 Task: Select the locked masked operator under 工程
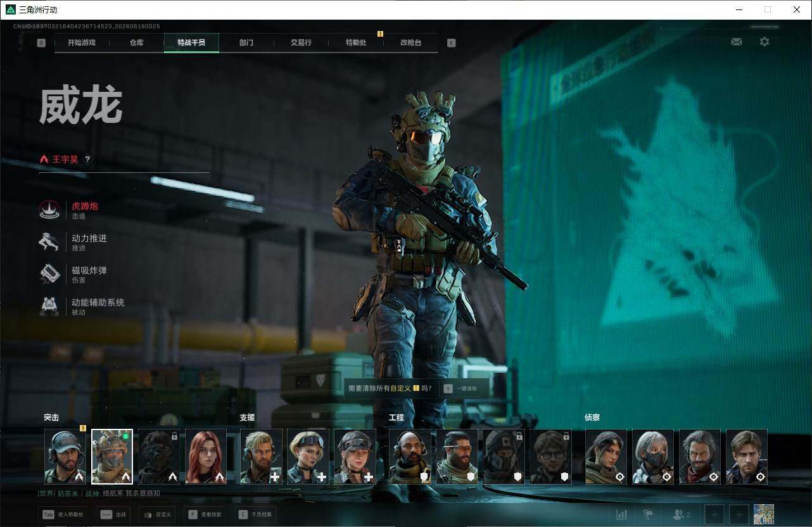pyautogui.click(x=504, y=457)
